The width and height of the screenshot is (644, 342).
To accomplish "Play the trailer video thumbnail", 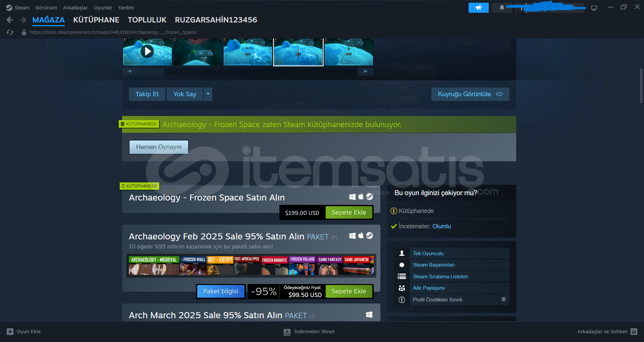I will 147,52.
